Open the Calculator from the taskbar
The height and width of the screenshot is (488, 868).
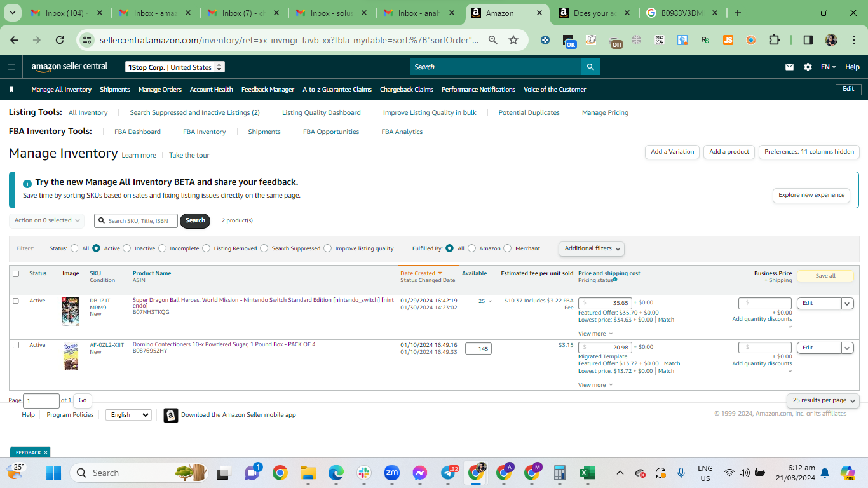click(560, 473)
